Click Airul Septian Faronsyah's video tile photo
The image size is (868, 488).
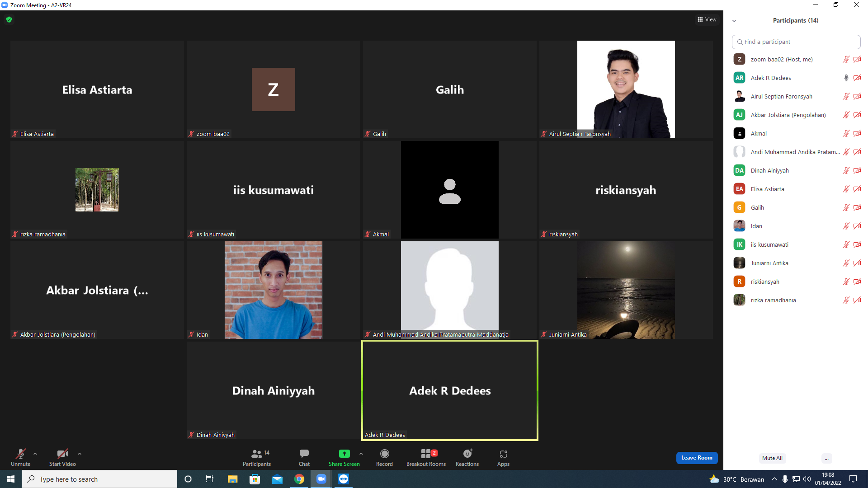626,89
